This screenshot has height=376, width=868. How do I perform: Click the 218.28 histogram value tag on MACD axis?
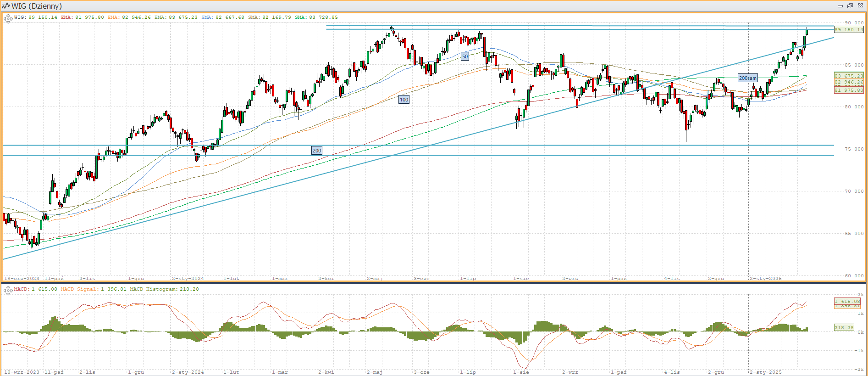(844, 328)
